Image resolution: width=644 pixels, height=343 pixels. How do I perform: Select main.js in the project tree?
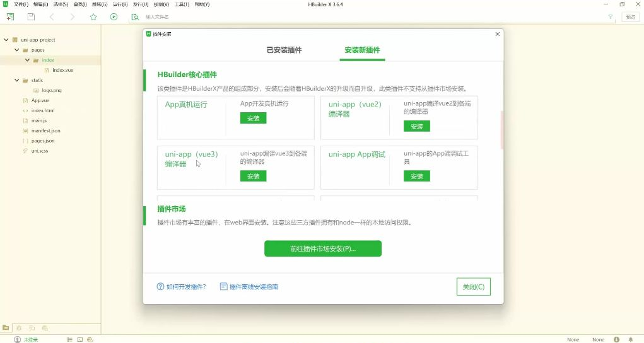point(39,120)
